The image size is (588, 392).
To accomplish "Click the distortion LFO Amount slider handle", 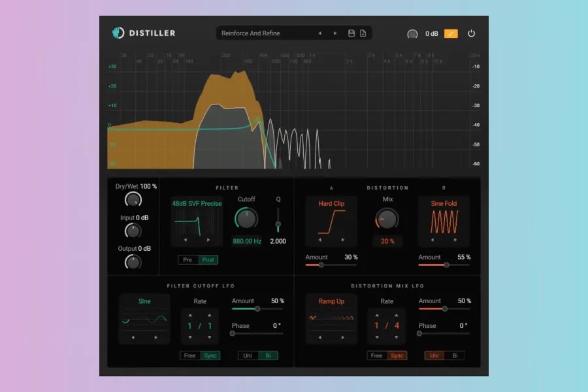I will 445,309.
